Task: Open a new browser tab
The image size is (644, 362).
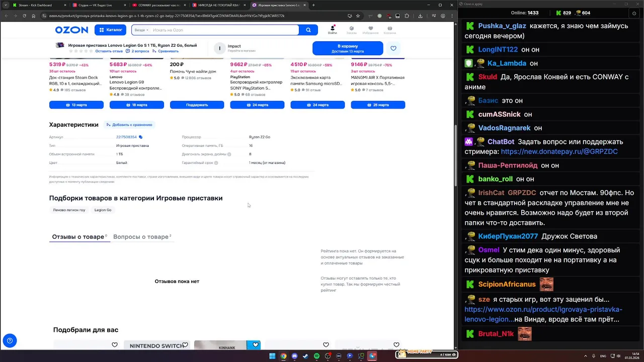Action: click(x=313, y=5)
